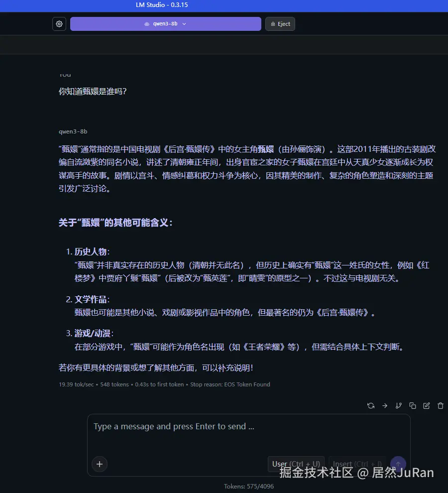
Task: Eject the loaded qwen3-8b model
Action: (x=280, y=23)
